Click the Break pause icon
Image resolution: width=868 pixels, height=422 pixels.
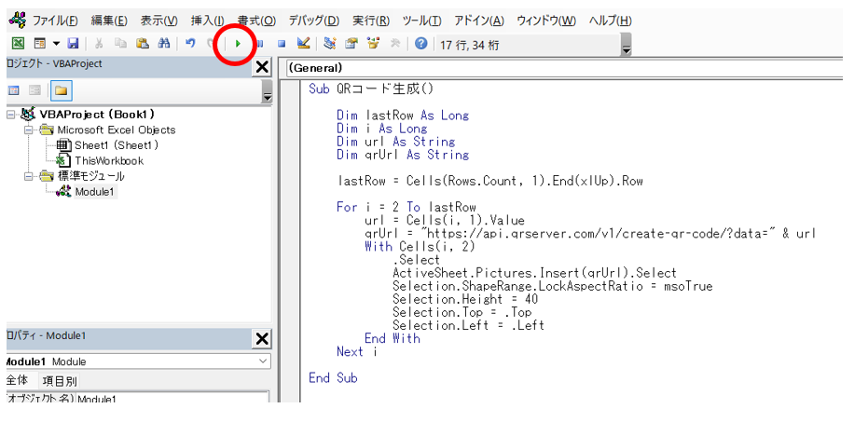pos(260,44)
